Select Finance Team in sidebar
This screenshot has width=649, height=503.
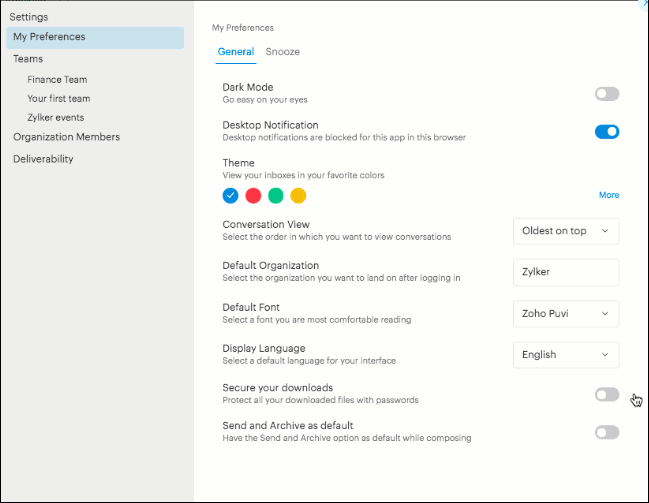57,79
